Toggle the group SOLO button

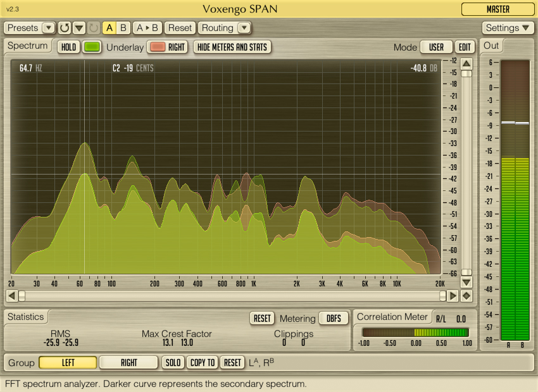coord(173,362)
